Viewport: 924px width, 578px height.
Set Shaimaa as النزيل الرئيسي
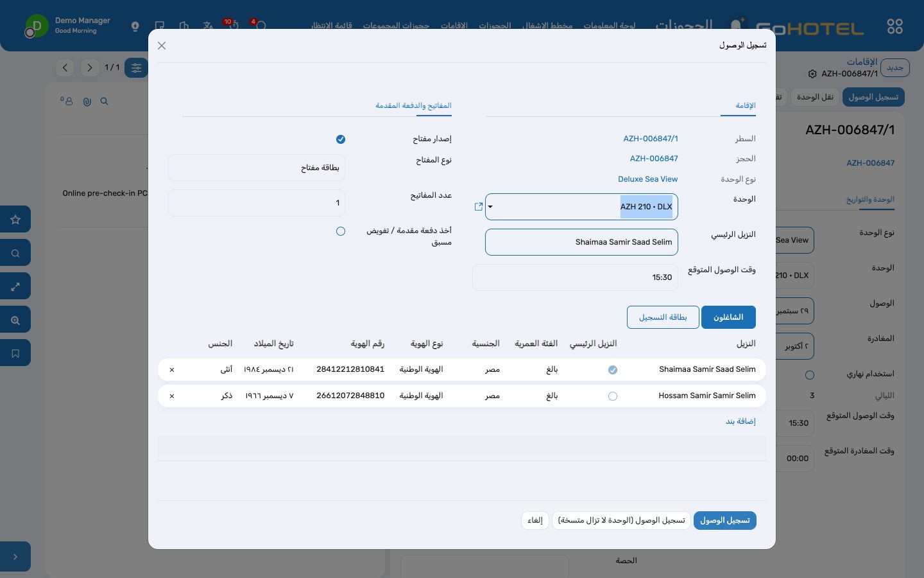tap(613, 370)
